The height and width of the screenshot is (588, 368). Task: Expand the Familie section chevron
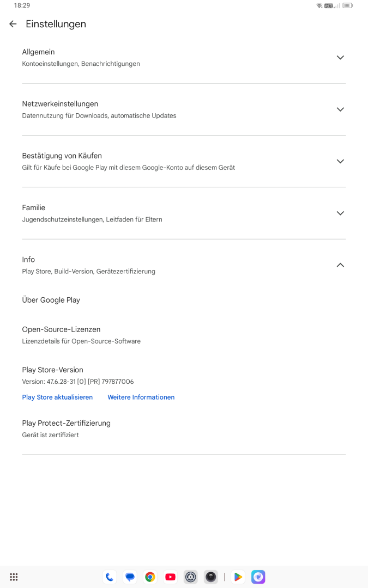pos(340,213)
